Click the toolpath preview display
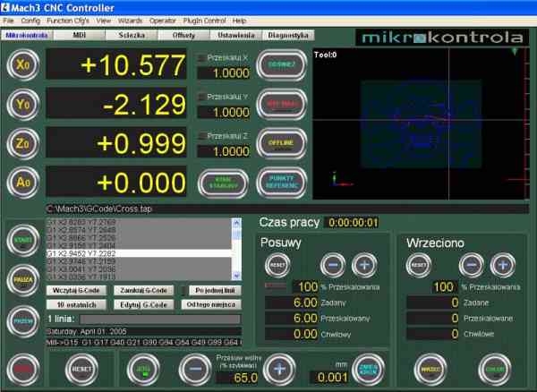Screen dimensions: 537x392 click(421, 124)
